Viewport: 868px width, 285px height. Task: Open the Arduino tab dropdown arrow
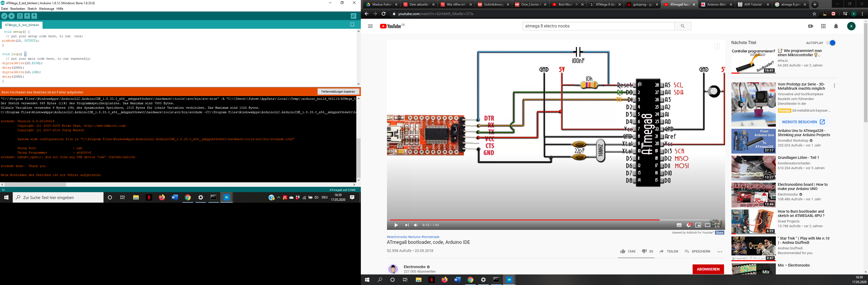[x=352, y=25]
